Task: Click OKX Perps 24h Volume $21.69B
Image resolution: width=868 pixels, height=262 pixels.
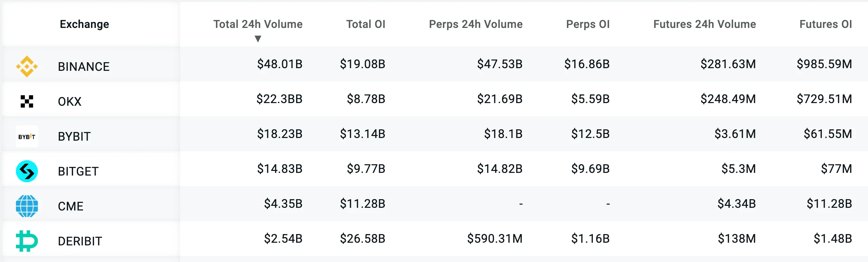Action: click(x=499, y=99)
